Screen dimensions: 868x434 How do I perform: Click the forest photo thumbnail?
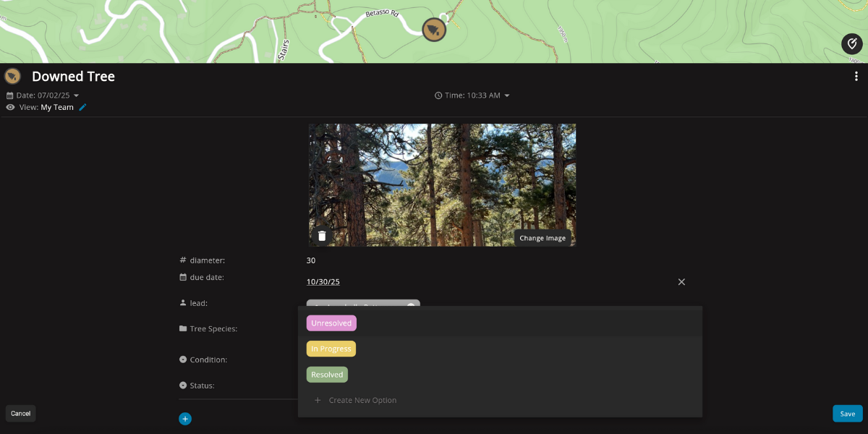(x=443, y=185)
